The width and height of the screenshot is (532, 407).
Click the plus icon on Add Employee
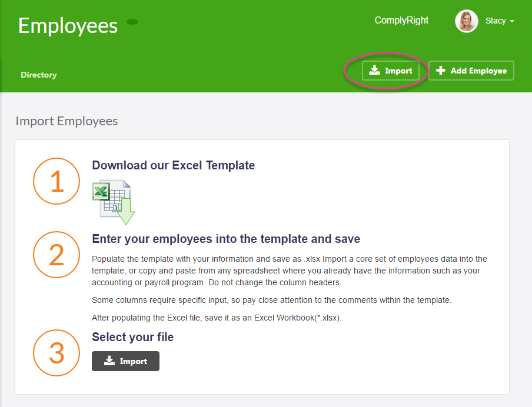tap(440, 70)
